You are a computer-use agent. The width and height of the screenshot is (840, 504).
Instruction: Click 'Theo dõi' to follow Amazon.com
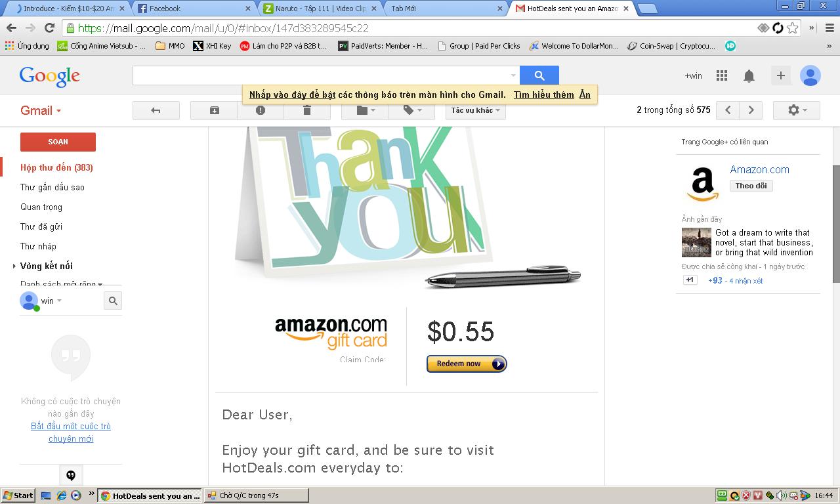click(x=751, y=186)
